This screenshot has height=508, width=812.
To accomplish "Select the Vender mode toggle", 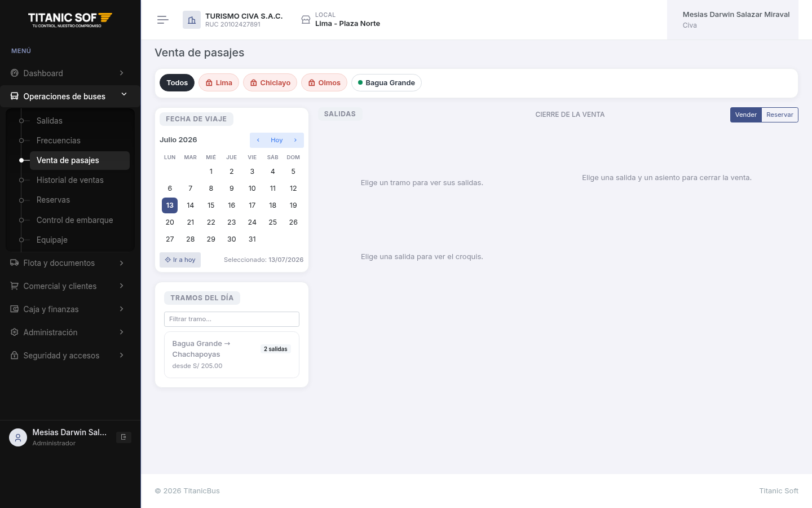I will click(x=746, y=115).
